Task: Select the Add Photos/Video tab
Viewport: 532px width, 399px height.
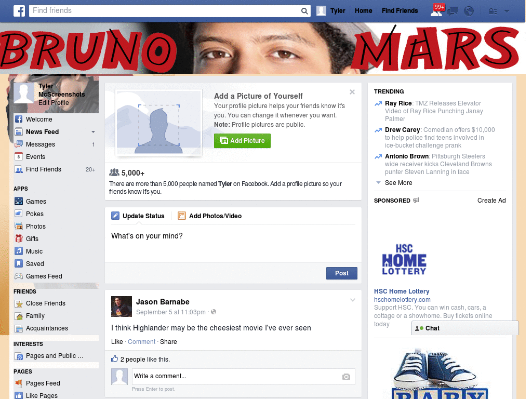Action: pyautogui.click(x=210, y=216)
